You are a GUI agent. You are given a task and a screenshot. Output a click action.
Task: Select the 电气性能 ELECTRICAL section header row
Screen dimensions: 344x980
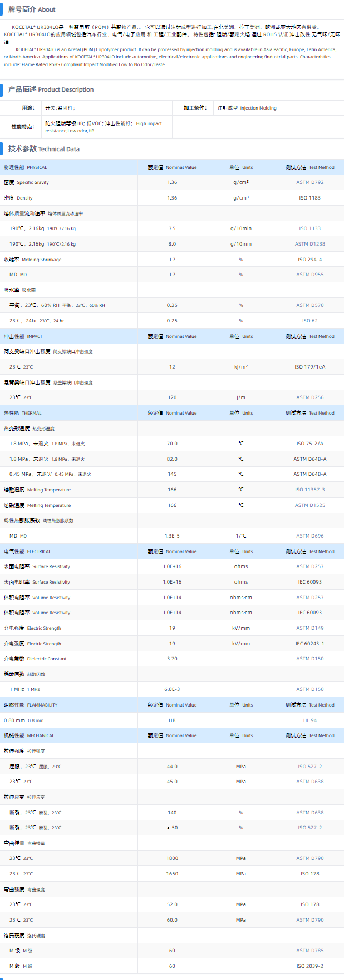point(27,551)
